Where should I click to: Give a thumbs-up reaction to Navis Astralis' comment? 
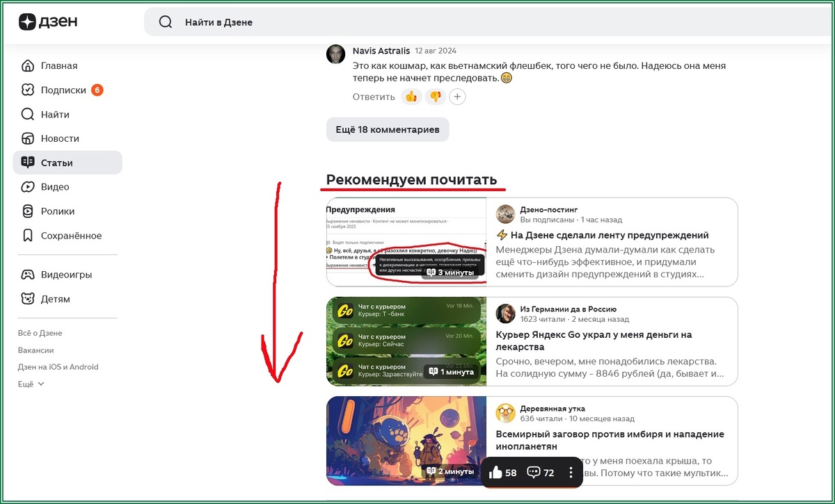coord(411,97)
